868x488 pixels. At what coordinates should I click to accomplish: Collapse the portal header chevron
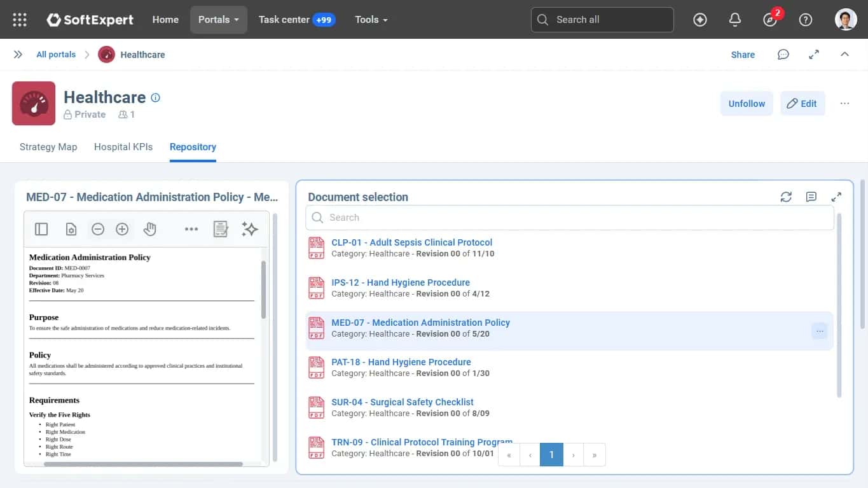(844, 55)
